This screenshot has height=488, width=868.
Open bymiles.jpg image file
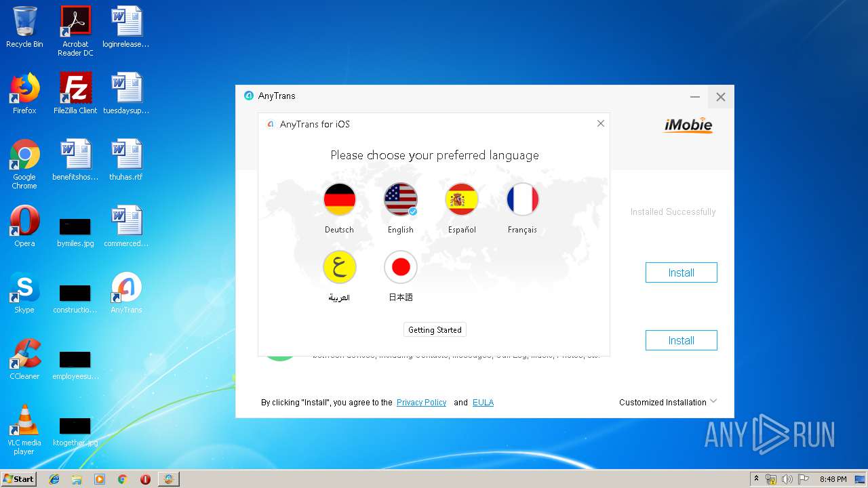(x=75, y=232)
